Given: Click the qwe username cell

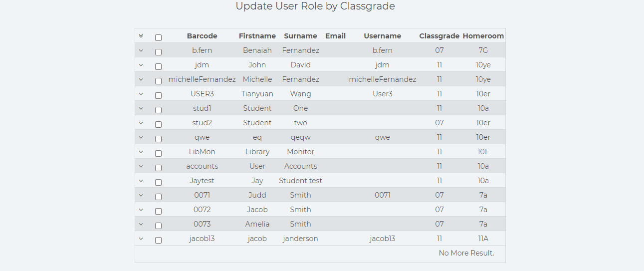Looking at the screenshot, I should click(383, 137).
